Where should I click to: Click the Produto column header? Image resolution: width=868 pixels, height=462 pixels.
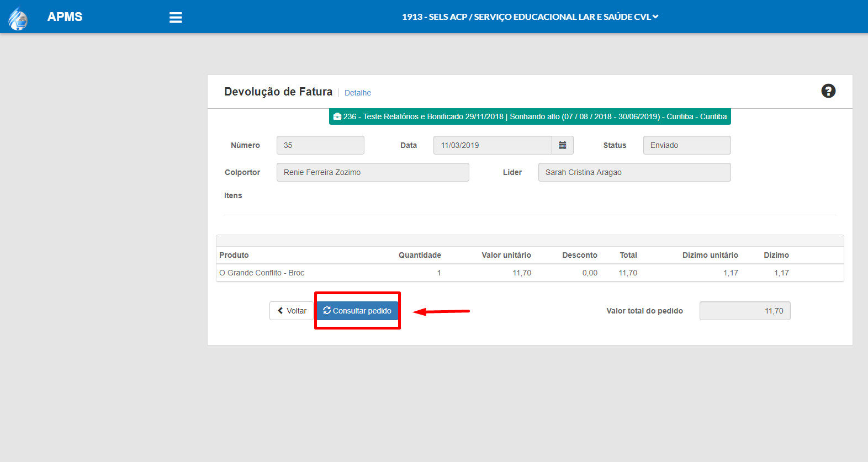[x=234, y=255]
